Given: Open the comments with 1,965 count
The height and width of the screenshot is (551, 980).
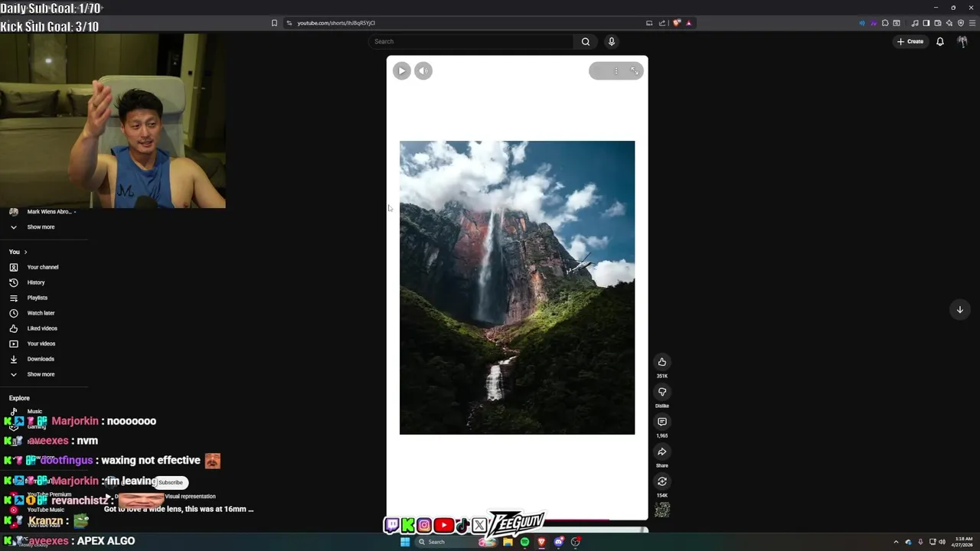Looking at the screenshot, I should pyautogui.click(x=662, y=422).
